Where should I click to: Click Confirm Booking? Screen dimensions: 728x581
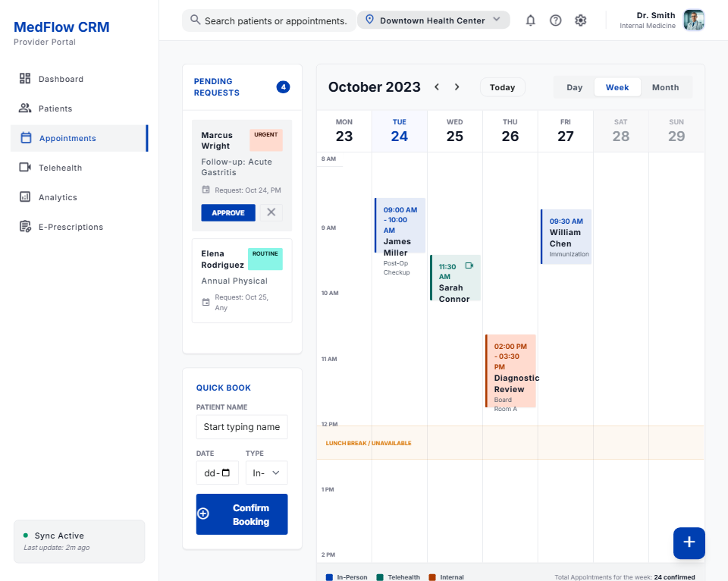(242, 514)
